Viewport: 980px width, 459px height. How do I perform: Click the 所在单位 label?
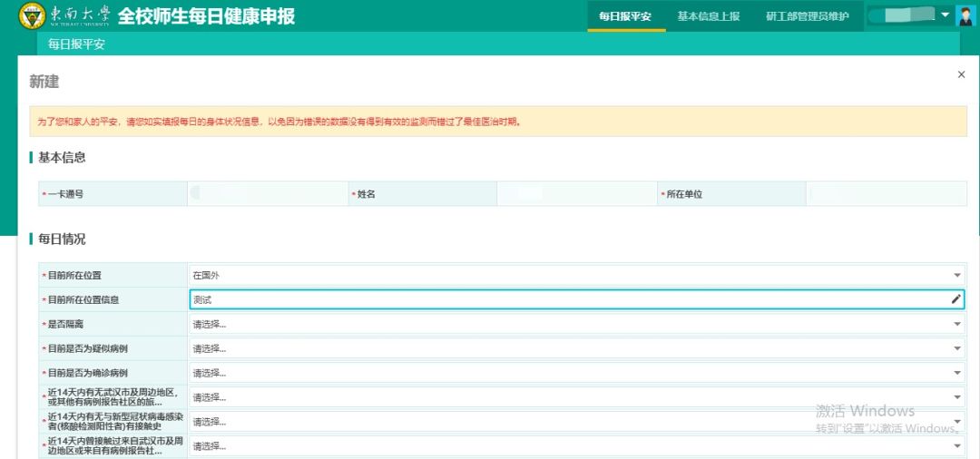684,194
